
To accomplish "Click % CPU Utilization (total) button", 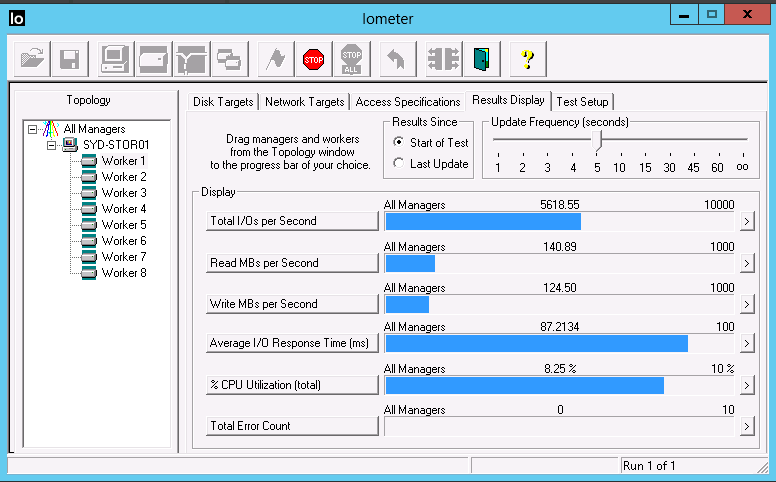I will (292, 385).
